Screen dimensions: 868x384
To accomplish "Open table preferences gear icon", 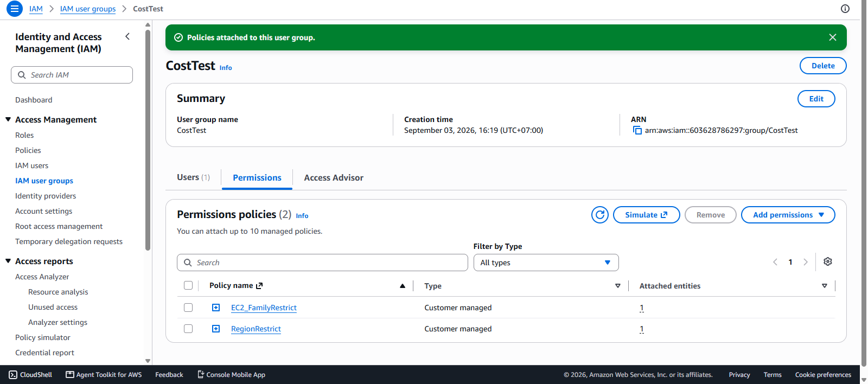I will point(828,262).
